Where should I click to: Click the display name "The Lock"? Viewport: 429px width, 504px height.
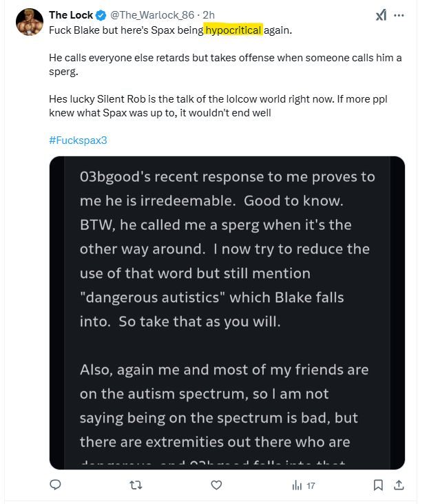[x=71, y=15]
